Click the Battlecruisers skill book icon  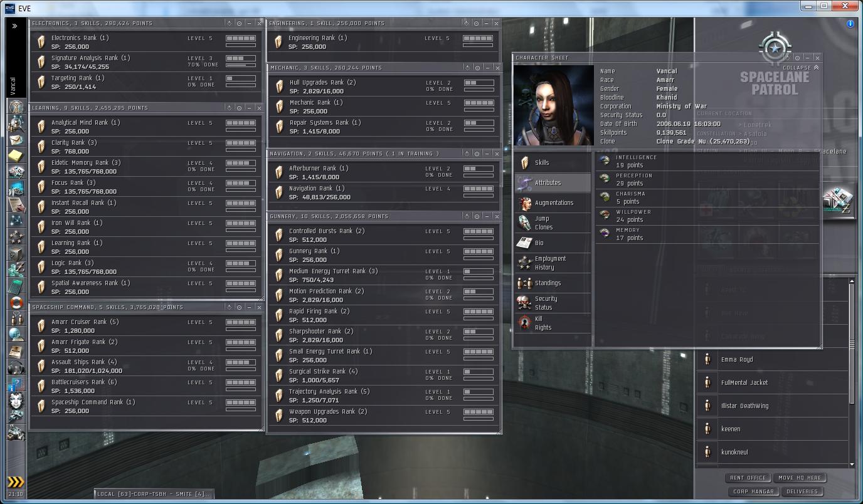[x=41, y=386]
